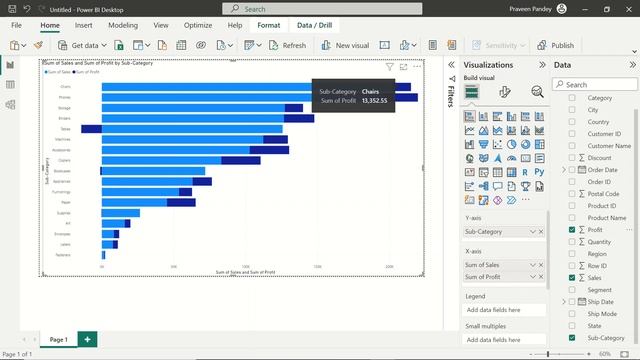Screen dimensions: 640x360
Task: Open the Data / Drill tab
Action: 314,25
